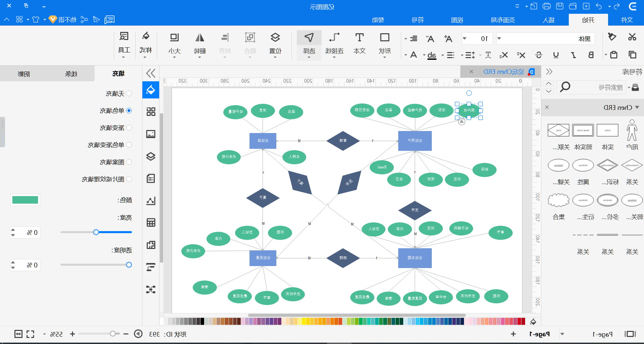
Task: Select No Fill (无填充) radio
Action: point(129,93)
